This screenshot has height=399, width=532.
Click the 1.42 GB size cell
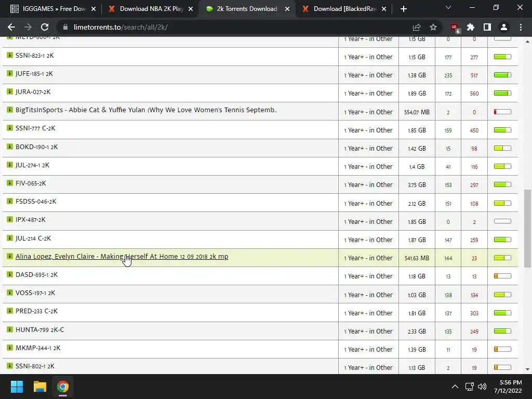pos(417,149)
